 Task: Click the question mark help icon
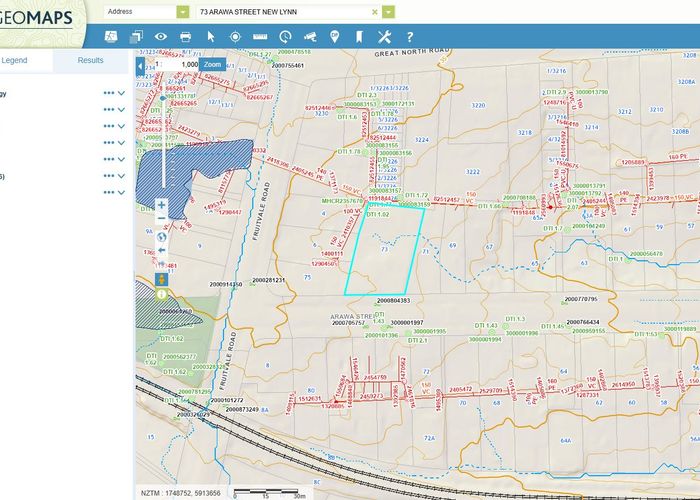click(x=409, y=36)
